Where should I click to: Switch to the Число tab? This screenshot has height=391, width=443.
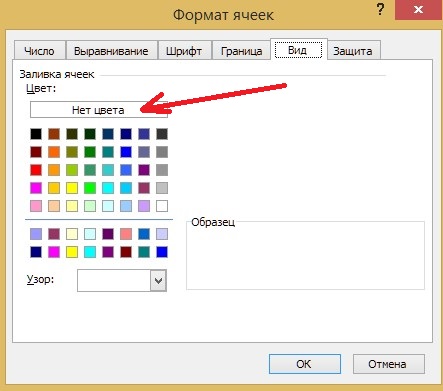(39, 51)
